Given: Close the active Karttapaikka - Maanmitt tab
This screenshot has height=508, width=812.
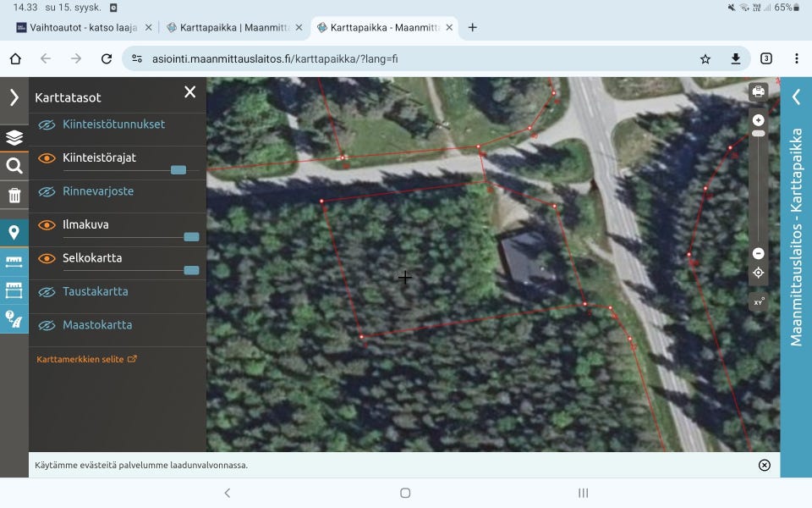Looking at the screenshot, I should point(449,27).
